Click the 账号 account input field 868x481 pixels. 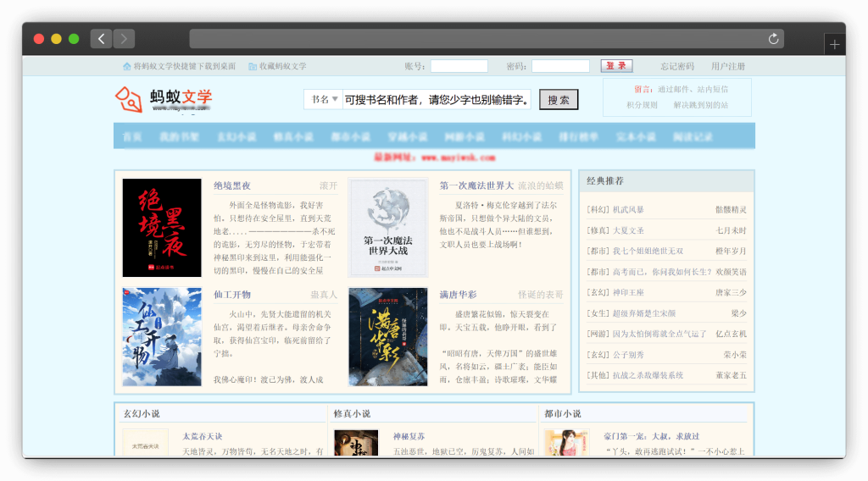coord(459,66)
